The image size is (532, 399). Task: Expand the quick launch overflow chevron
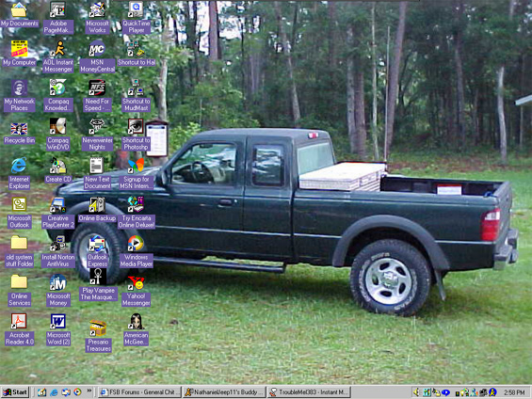pos(89,391)
